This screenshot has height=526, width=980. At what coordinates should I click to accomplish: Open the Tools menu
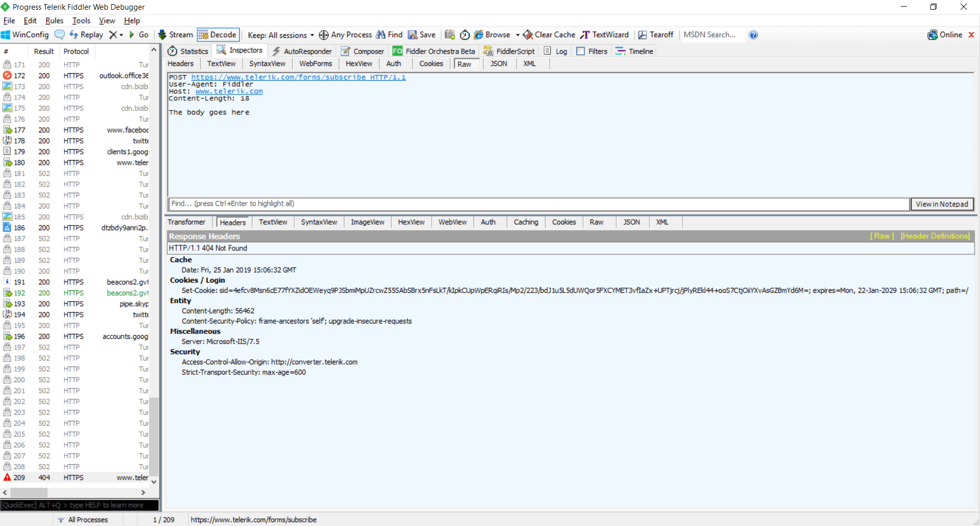[x=81, y=21]
